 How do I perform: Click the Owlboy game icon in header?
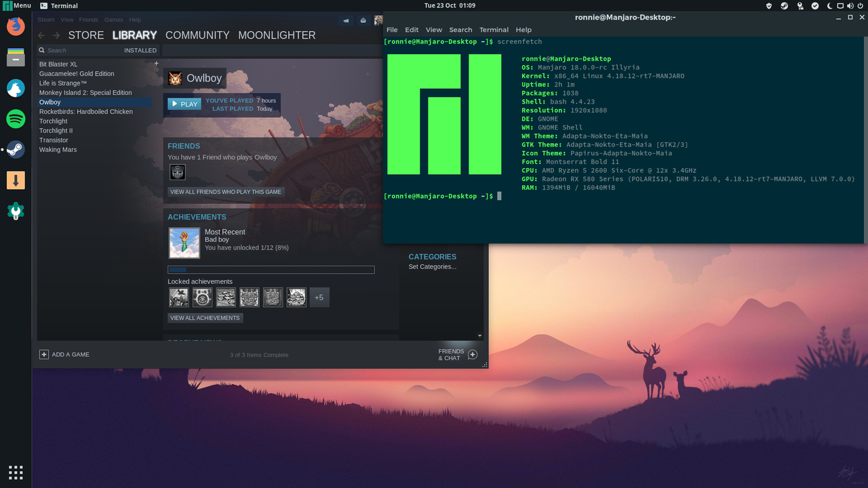point(175,78)
